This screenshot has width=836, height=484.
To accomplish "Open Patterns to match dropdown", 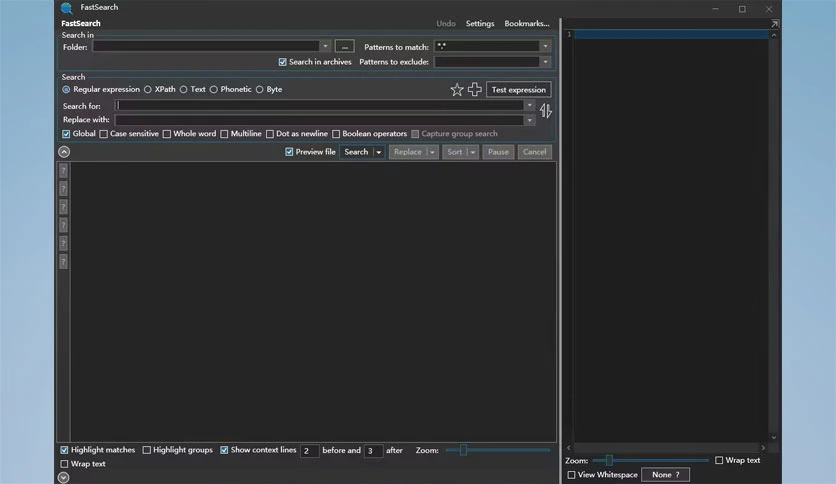I will (545, 46).
